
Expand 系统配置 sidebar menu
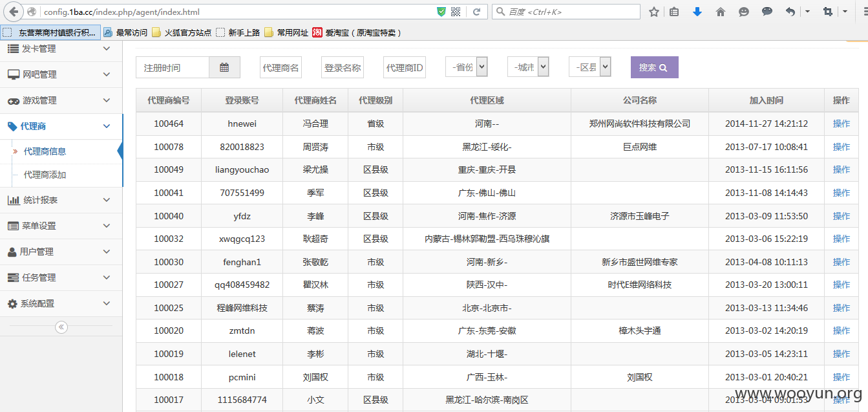click(61, 303)
